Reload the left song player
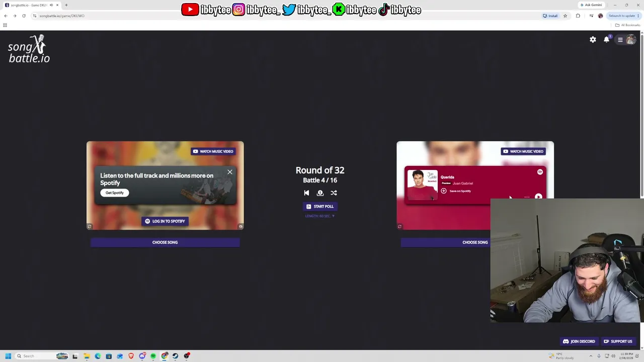 tap(90, 227)
